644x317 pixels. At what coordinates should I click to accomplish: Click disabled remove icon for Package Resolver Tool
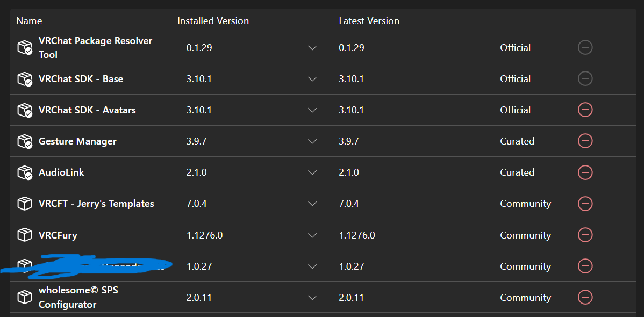(x=585, y=48)
